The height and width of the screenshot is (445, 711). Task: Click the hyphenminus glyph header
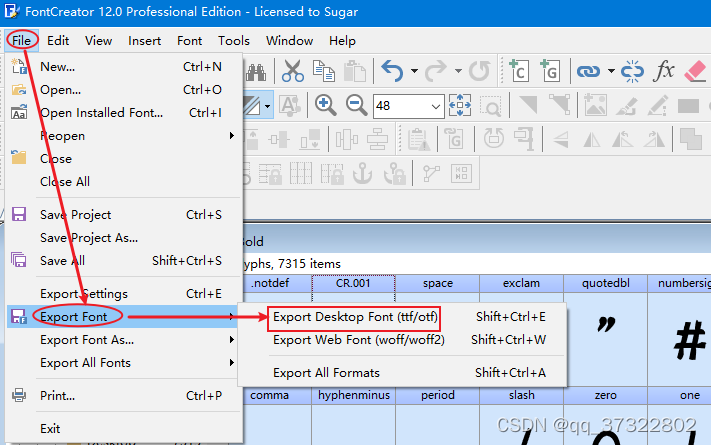click(354, 395)
